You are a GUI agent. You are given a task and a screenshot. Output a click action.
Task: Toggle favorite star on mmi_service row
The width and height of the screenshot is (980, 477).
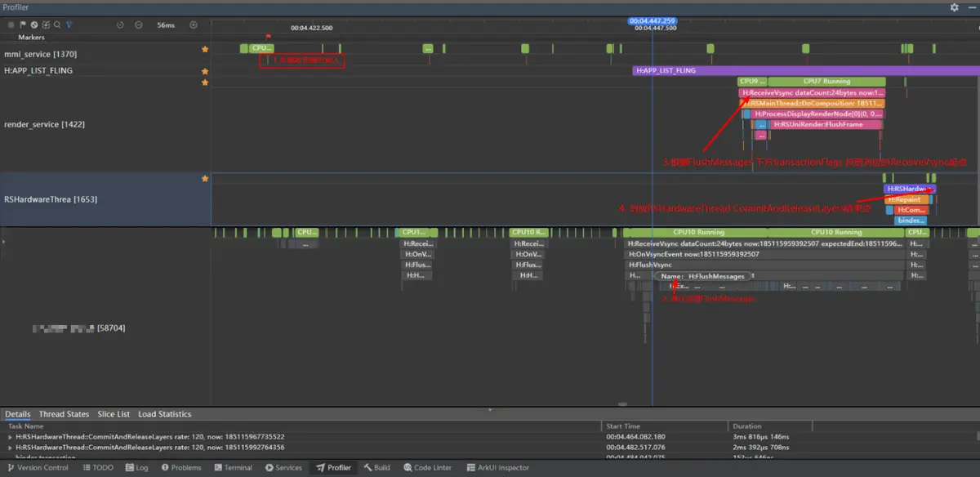point(205,49)
